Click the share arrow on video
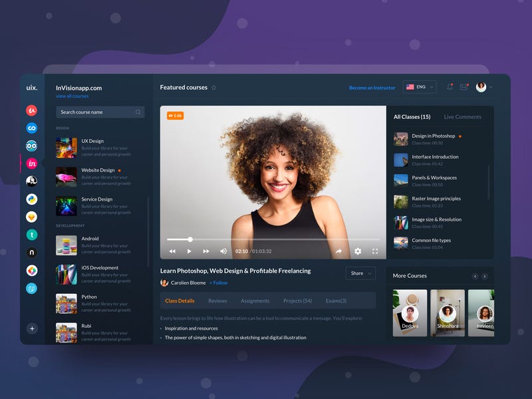The image size is (532, 399). 338,251
